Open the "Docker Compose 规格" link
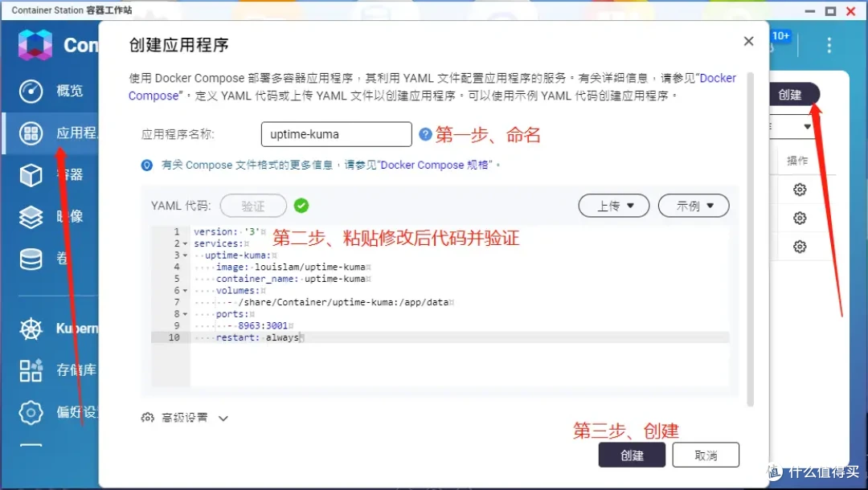Screen dimensions: 868x490 (x=435, y=165)
